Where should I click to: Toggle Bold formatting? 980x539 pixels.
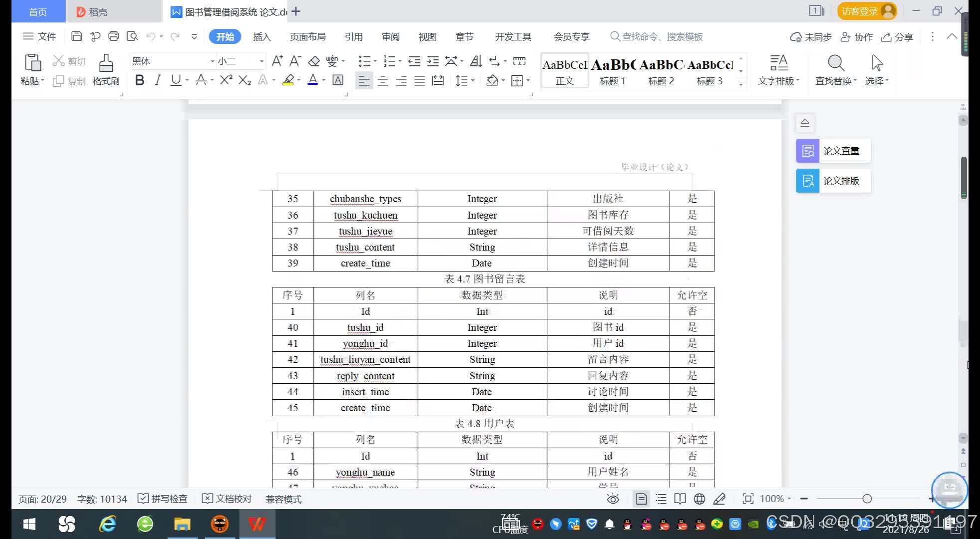point(140,80)
